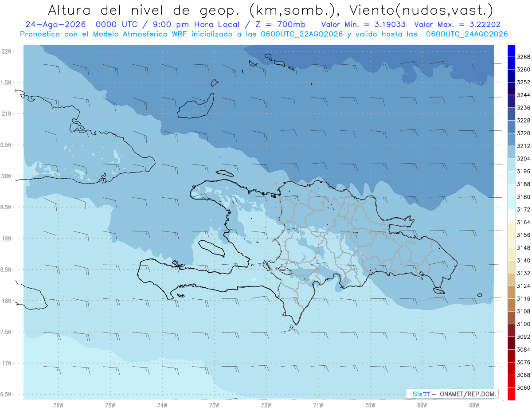Click the "ONAMET/REP.DOM." credit label

pyautogui.click(x=467, y=393)
